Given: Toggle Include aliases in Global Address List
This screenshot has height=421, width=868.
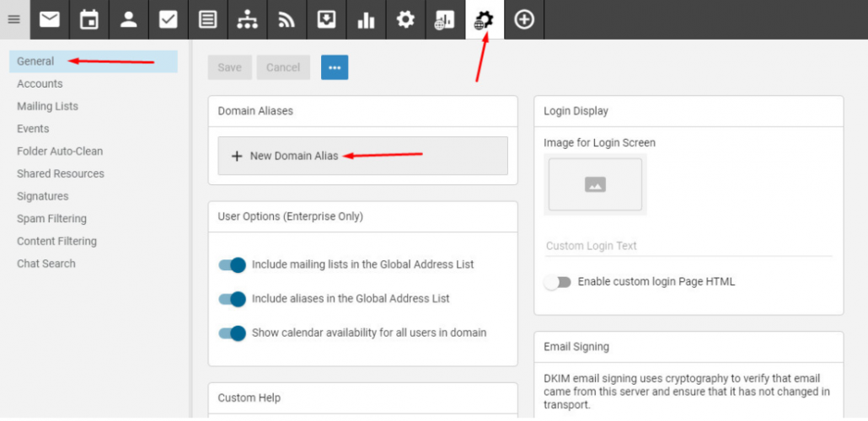Looking at the screenshot, I should pos(232,299).
